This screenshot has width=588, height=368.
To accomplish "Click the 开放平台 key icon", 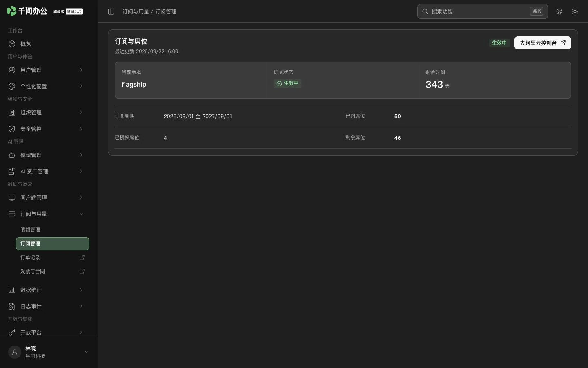I will [12, 332].
